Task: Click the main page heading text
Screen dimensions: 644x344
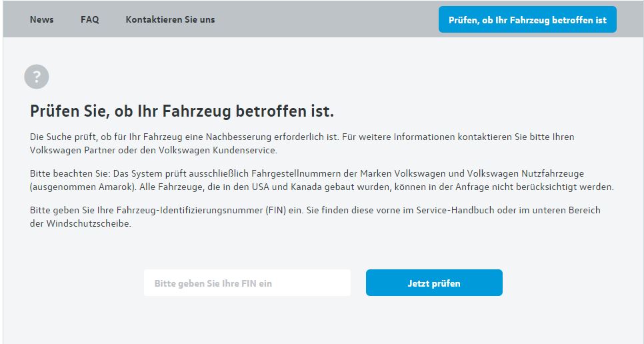Action: 182,111
